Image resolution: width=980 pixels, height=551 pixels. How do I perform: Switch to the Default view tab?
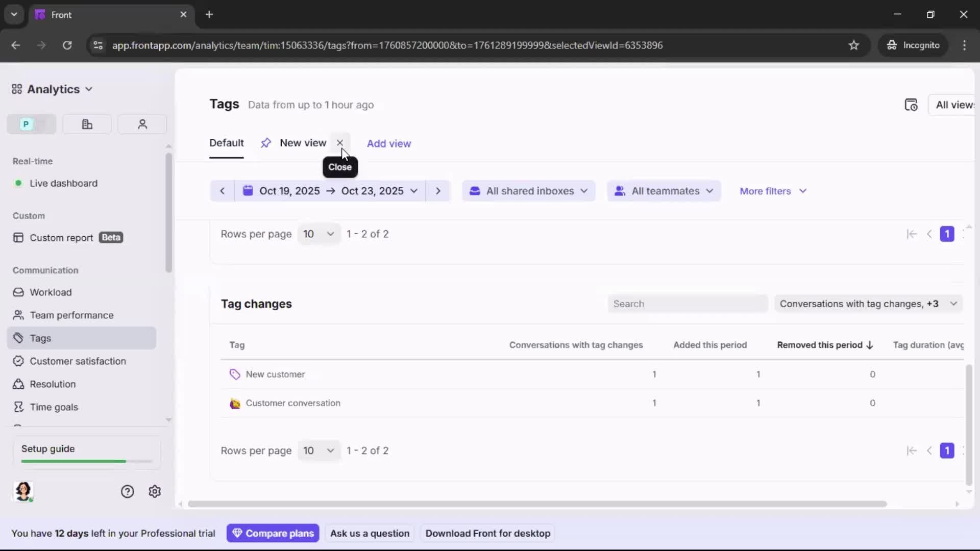point(227,143)
